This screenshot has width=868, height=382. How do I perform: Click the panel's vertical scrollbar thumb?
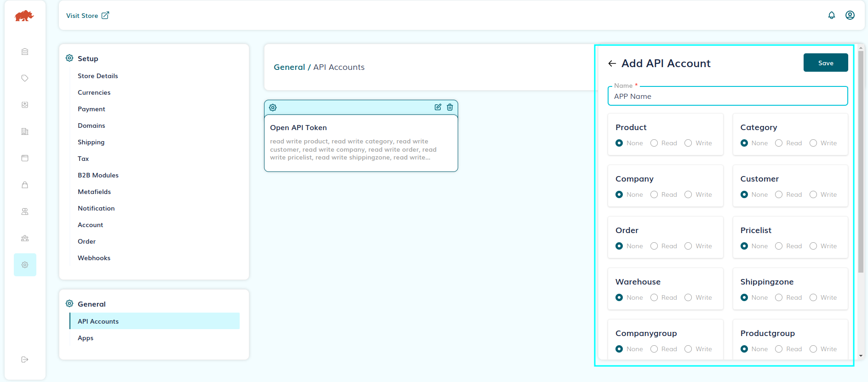(861, 161)
